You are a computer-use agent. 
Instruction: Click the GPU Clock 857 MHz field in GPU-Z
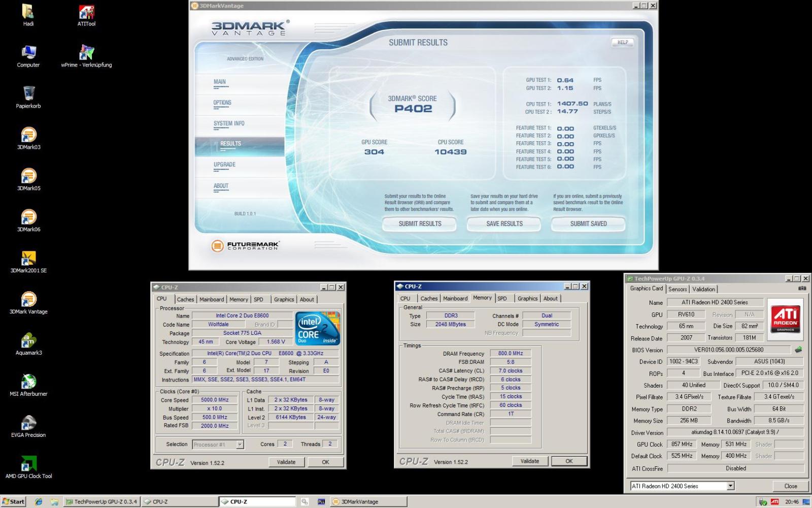[x=682, y=444]
